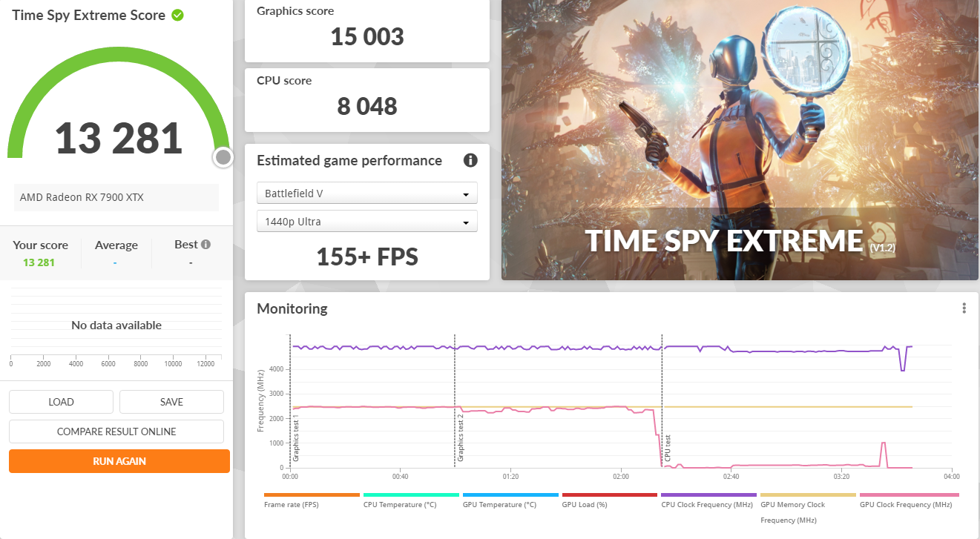Click the 155+ FPS estimate text

pyautogui.click(x=367, y=257)
